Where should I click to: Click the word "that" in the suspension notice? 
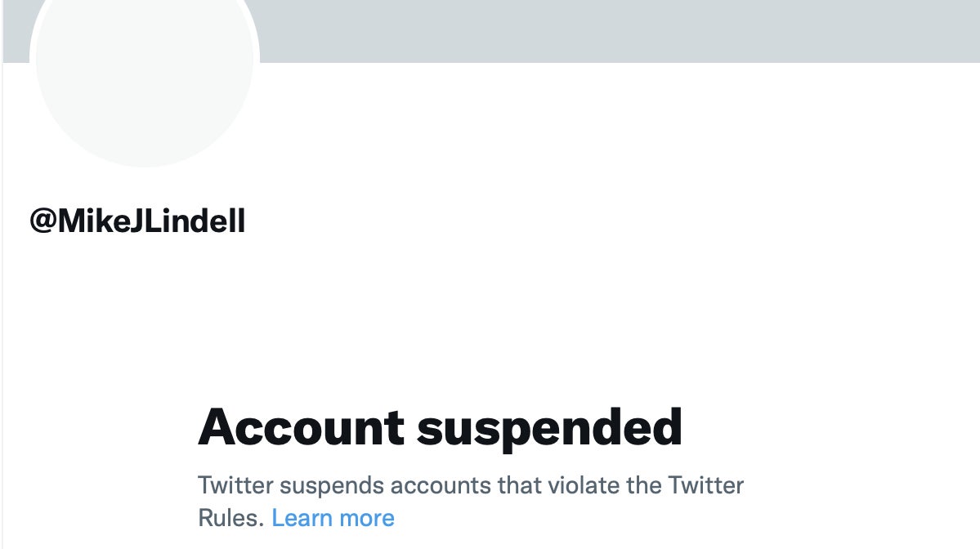pyautogui.click(x=517, y=485)
